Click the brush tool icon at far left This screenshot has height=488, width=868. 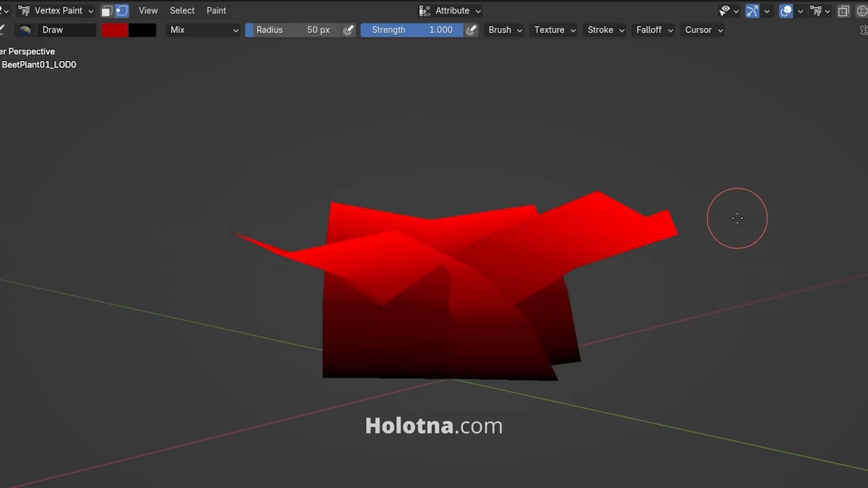coord(2,30)
